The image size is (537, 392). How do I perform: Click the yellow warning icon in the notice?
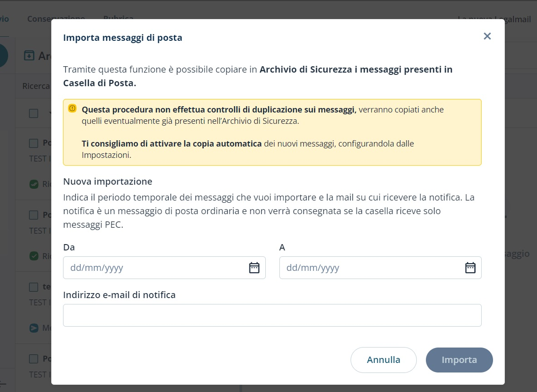[72, 108]
